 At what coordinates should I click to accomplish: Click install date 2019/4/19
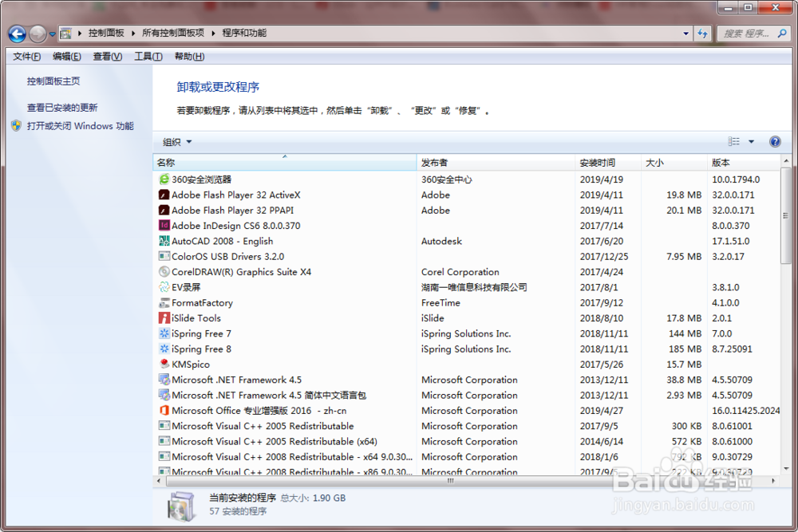coord(601,179)
